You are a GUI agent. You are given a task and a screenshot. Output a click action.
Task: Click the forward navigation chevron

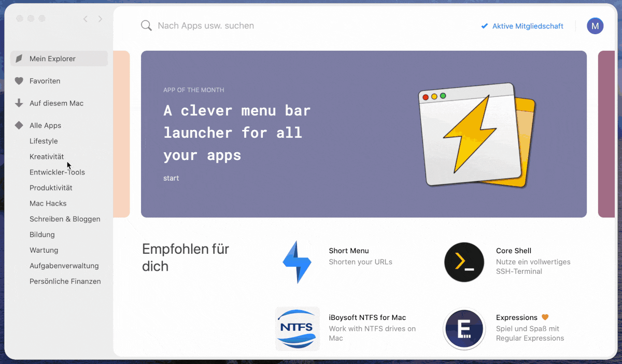point(100,18)
